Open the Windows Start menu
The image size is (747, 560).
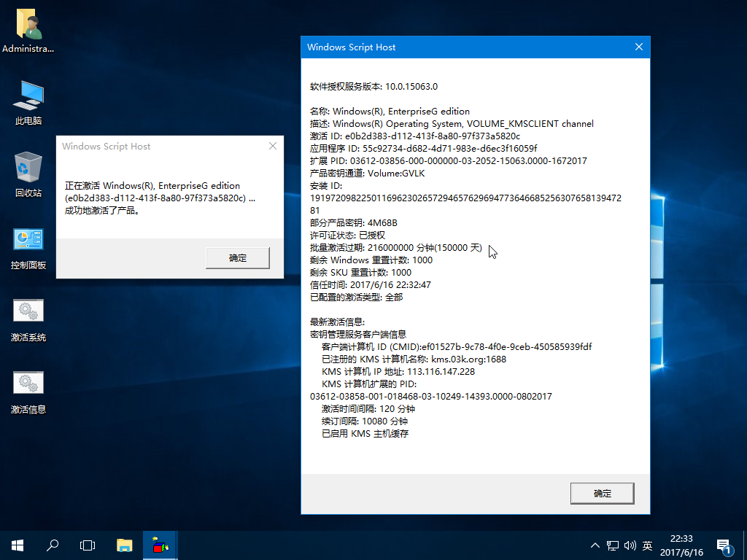18,545
